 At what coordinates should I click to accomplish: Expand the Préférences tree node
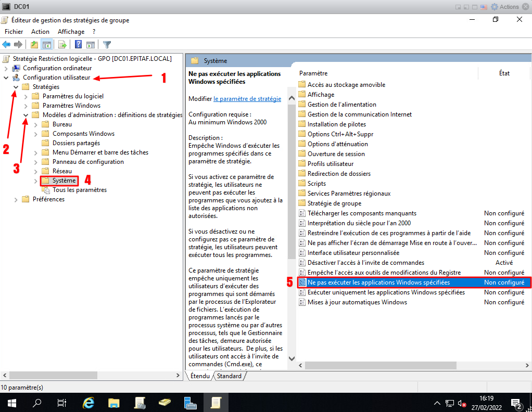(16, 199)
